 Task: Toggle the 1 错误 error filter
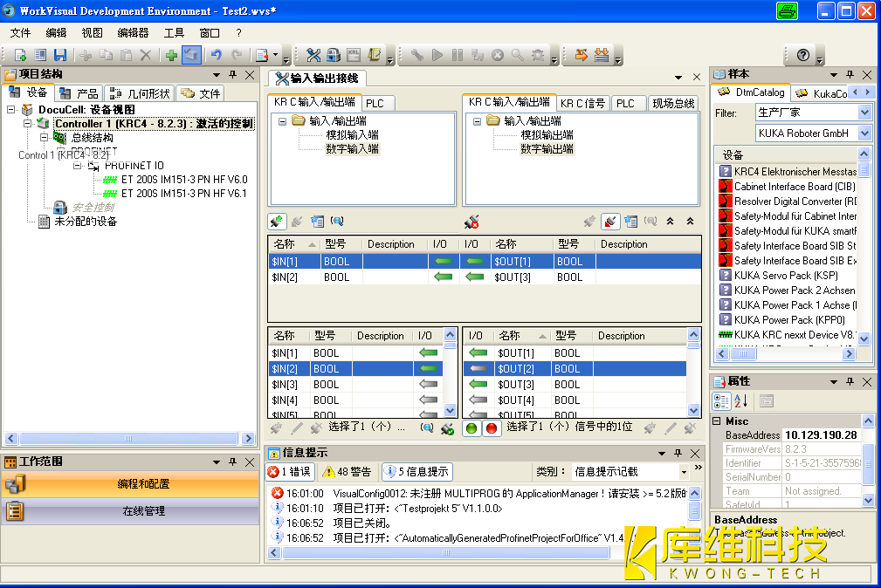(x=289, y=471)
